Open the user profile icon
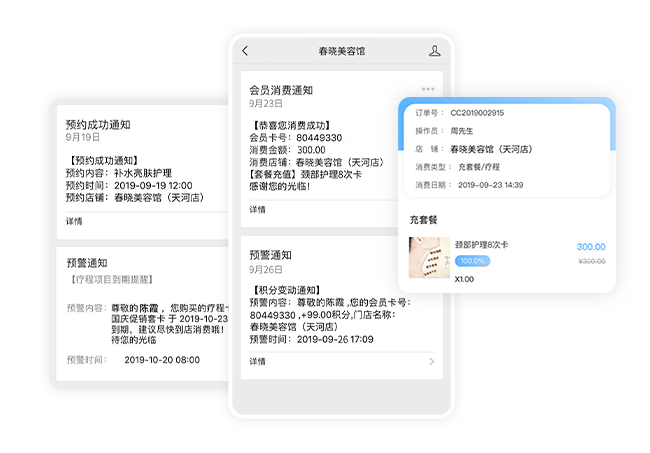Viewport: 650px width, 453px height. point(434,51)
